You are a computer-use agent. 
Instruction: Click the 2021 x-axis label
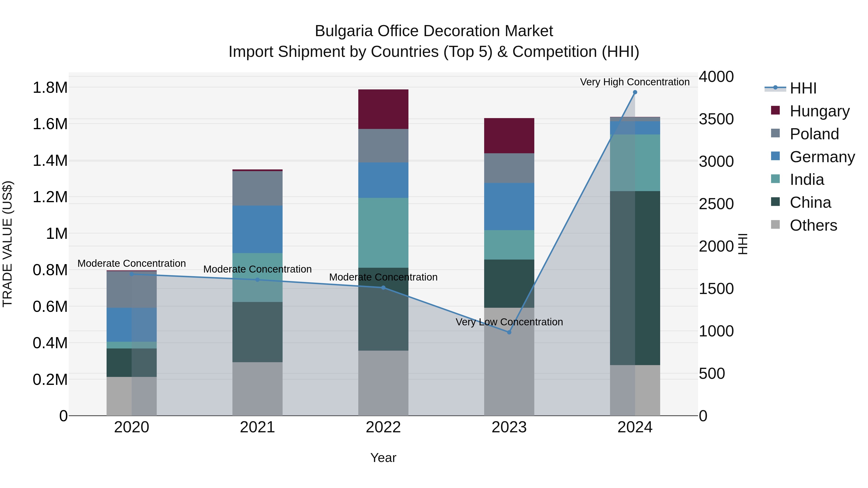point(258,427)
